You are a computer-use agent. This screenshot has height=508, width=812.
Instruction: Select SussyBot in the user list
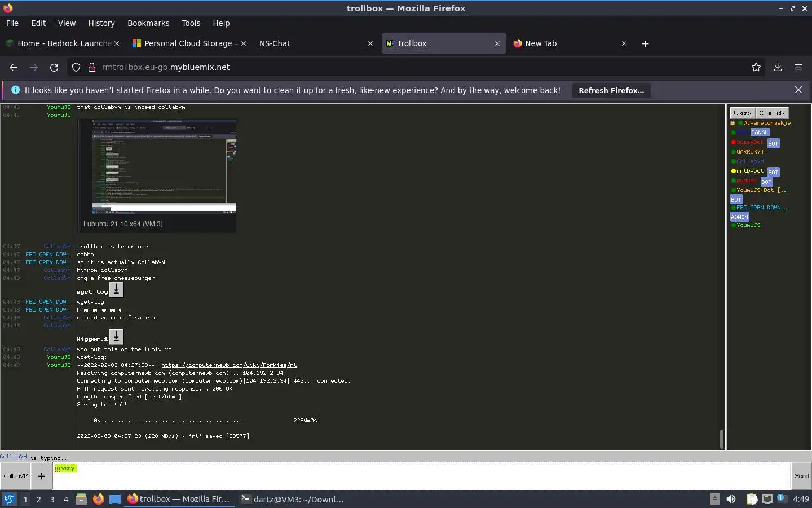[x=750, y=142]
